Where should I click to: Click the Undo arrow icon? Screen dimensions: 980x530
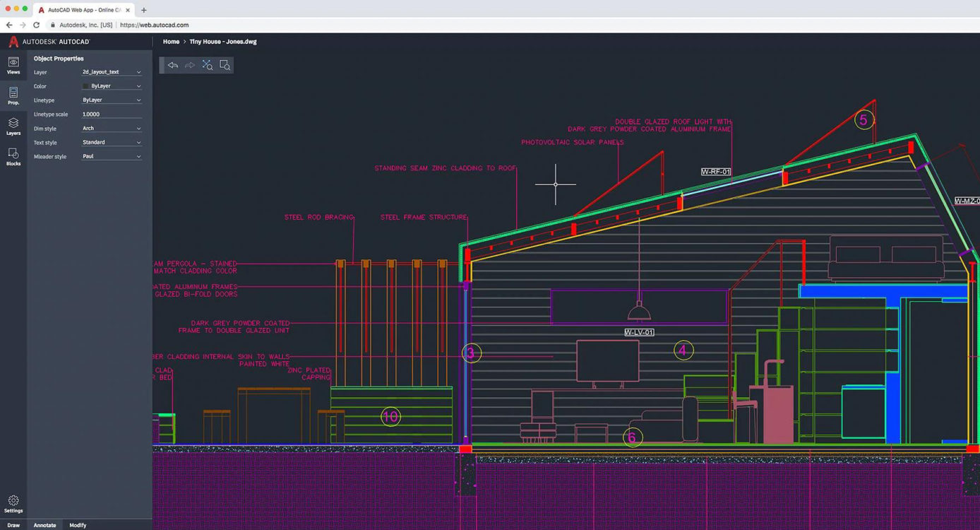click(172, 64)
